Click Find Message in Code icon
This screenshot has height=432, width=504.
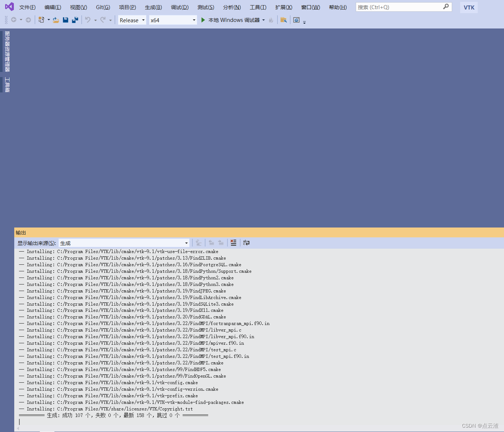click(199, 243)
